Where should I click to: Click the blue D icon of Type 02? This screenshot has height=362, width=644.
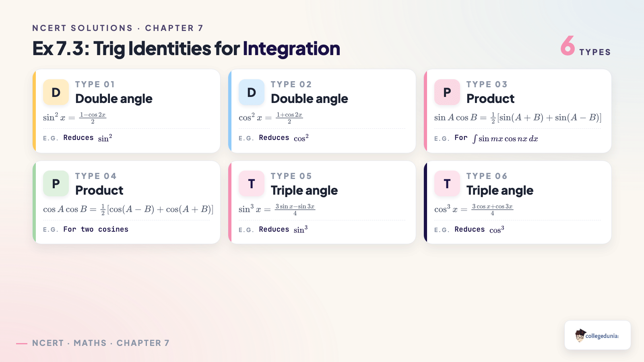[252, 92]
